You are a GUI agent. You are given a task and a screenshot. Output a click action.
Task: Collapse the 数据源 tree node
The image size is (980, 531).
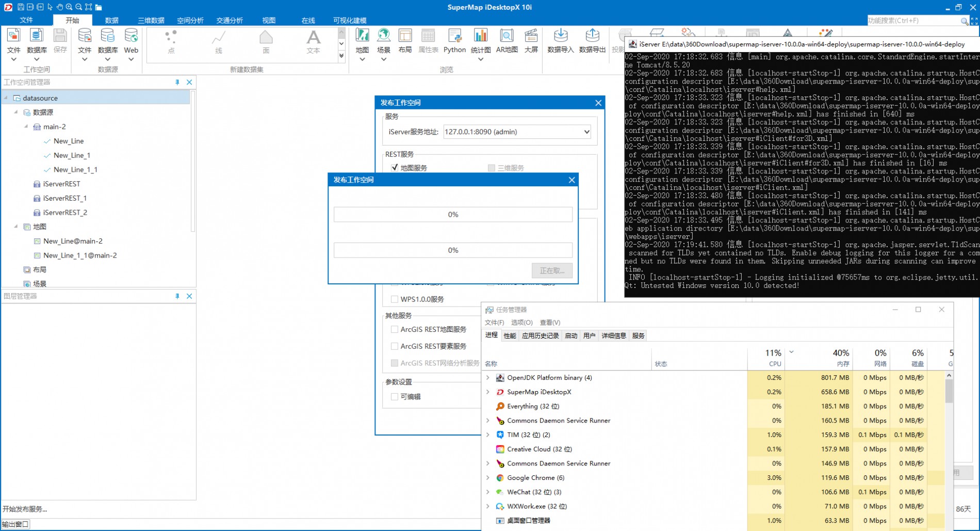(x=16, y=112)
